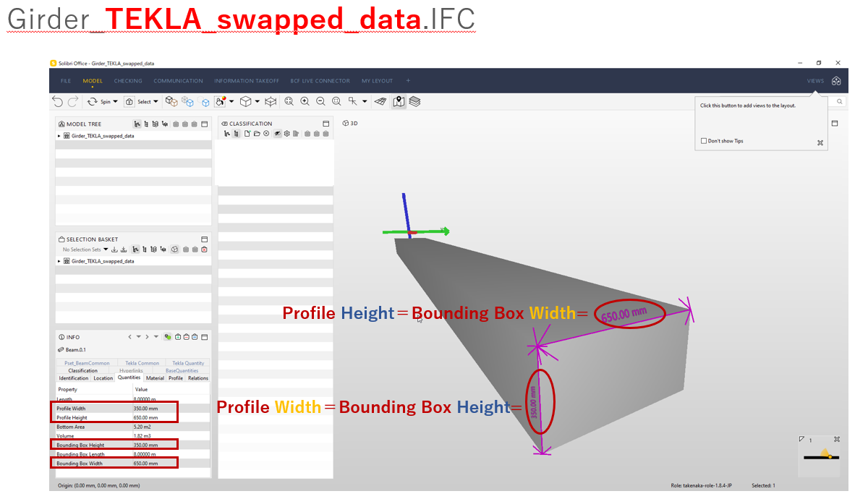
Task: Expand Girder_TEKLA_swapped_data in Model Tree
Action: pos(59,136)
